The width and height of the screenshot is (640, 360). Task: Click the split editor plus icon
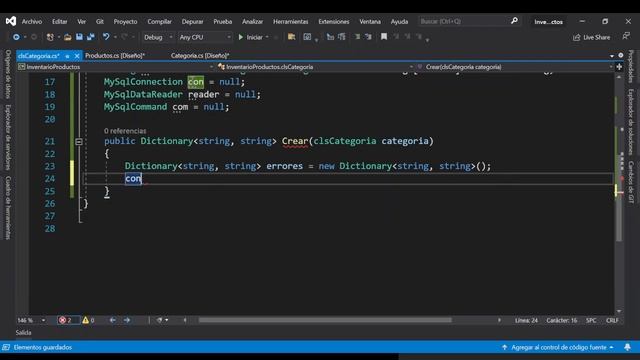pyautogui.click(x=619, y=67)
